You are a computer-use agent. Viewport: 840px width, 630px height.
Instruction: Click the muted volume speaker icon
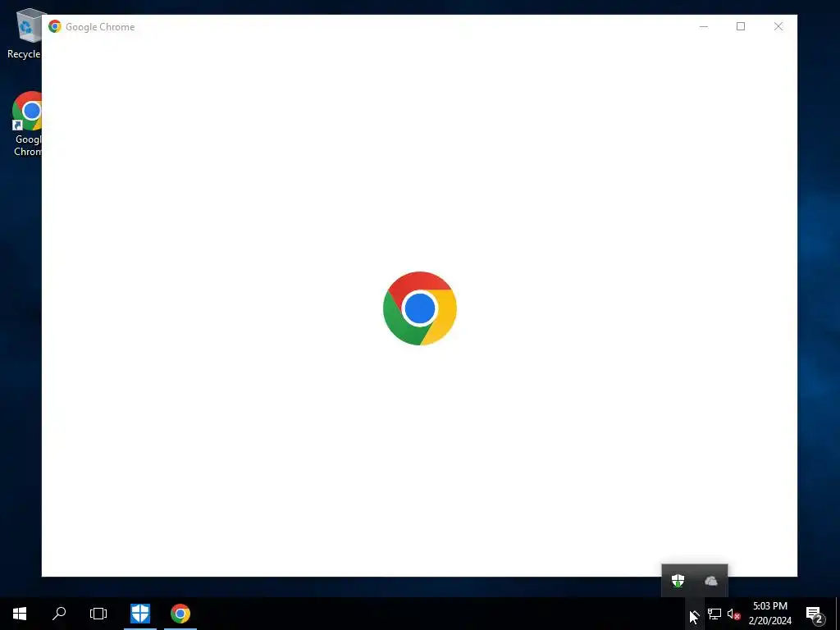click(x=733, y=614)
